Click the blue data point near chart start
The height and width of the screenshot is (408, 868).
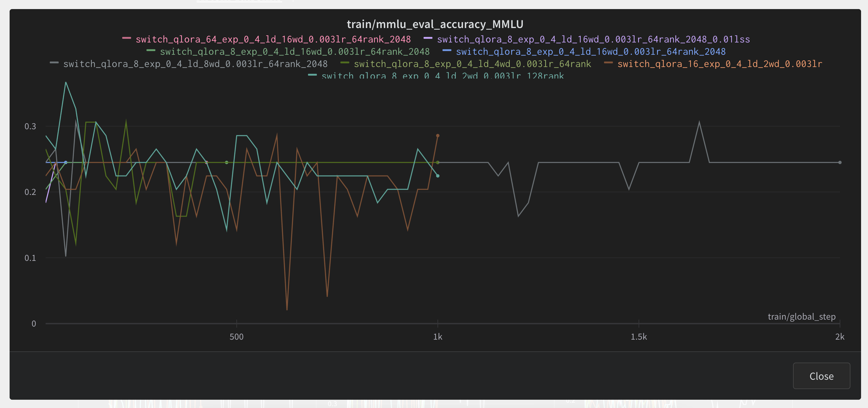point(66,163)
